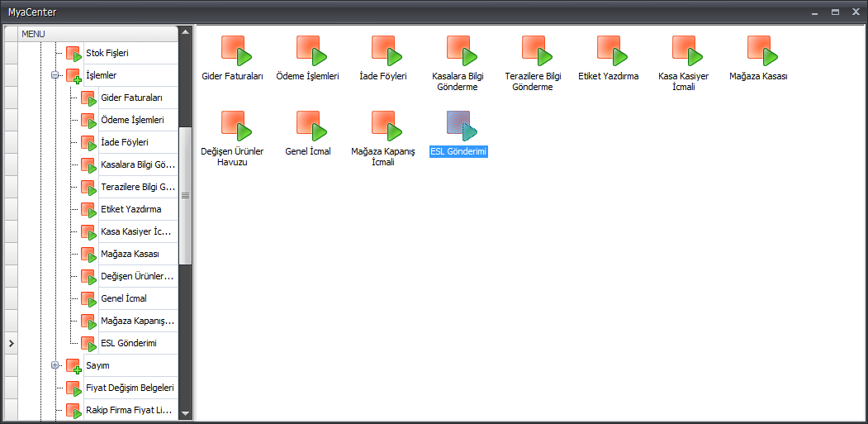Select İşlemler label in the menu tree
This screenshot has height=424, width=868.
102,75
